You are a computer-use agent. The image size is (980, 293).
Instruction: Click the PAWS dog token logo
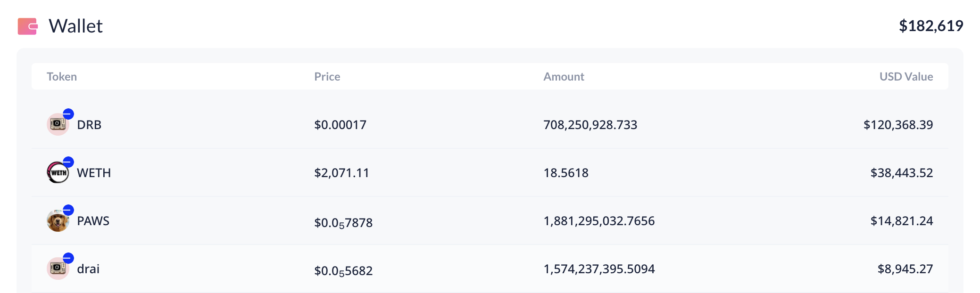[57, 221]
